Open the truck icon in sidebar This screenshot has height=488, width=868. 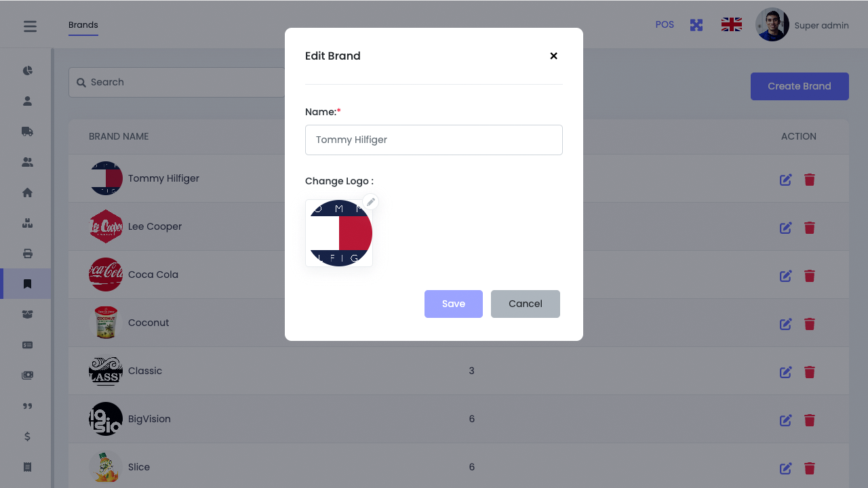coord(28,131)
